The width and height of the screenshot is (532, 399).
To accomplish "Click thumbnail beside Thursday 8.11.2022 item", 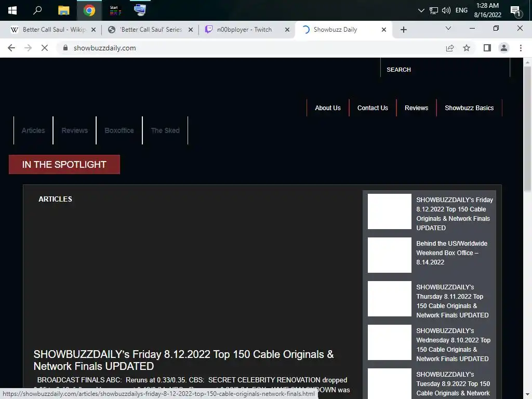I will coord(390,299).
